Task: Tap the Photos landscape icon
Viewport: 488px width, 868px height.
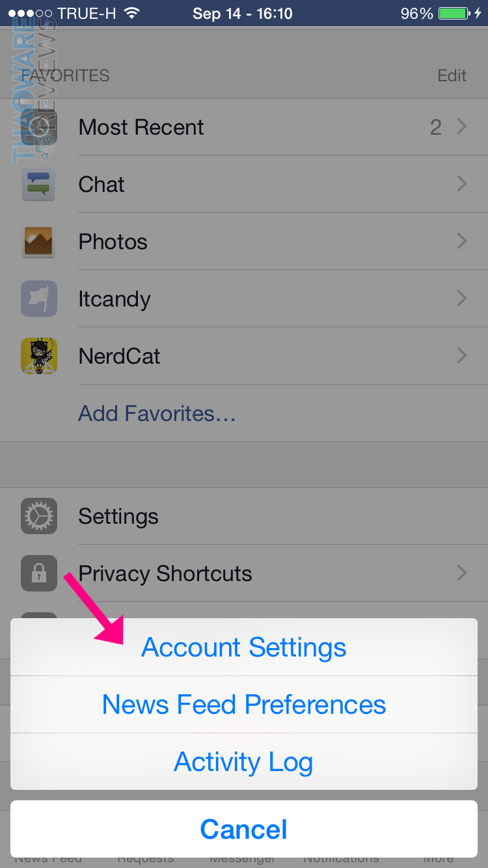Action: (x=39, y=241)
